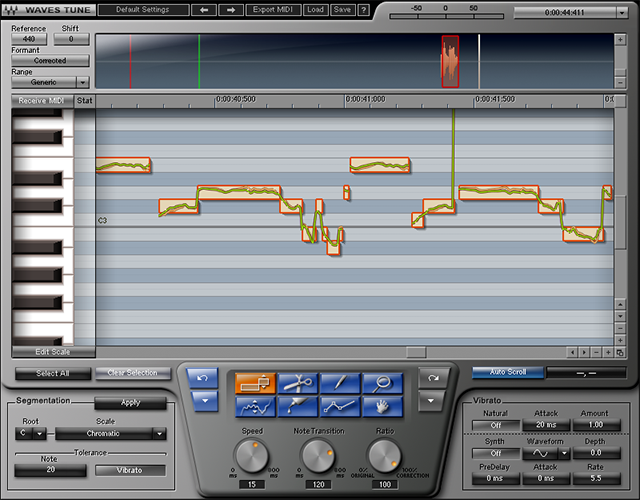Toggle the Tolerance Vibrato button
The width and height of the screenshot is (640, 500).
130,470
